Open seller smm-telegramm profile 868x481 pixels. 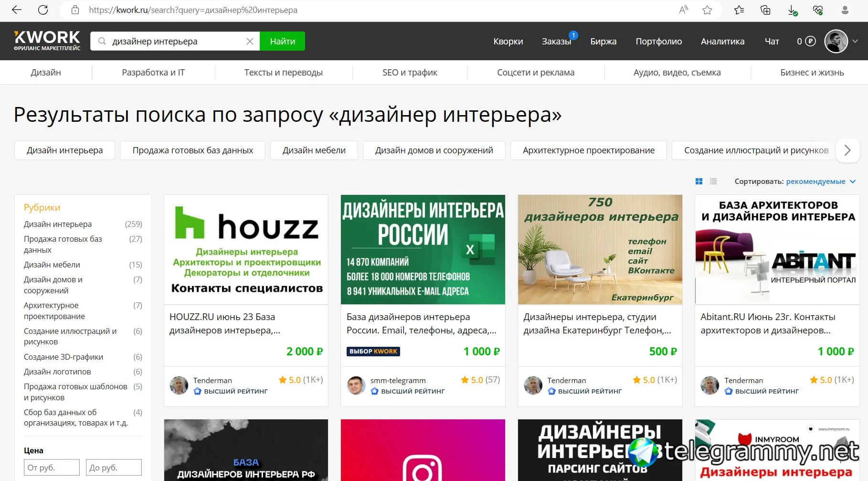coord(398,380)
